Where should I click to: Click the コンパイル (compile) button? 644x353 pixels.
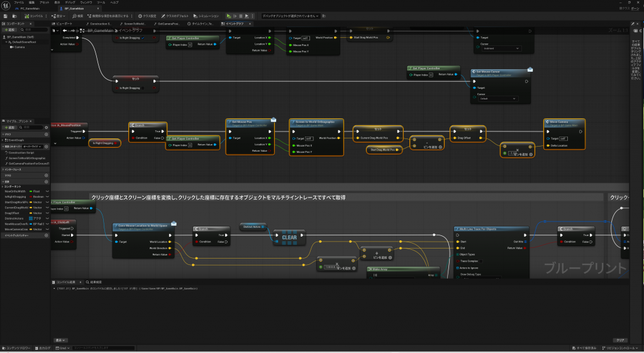point(34,16)
